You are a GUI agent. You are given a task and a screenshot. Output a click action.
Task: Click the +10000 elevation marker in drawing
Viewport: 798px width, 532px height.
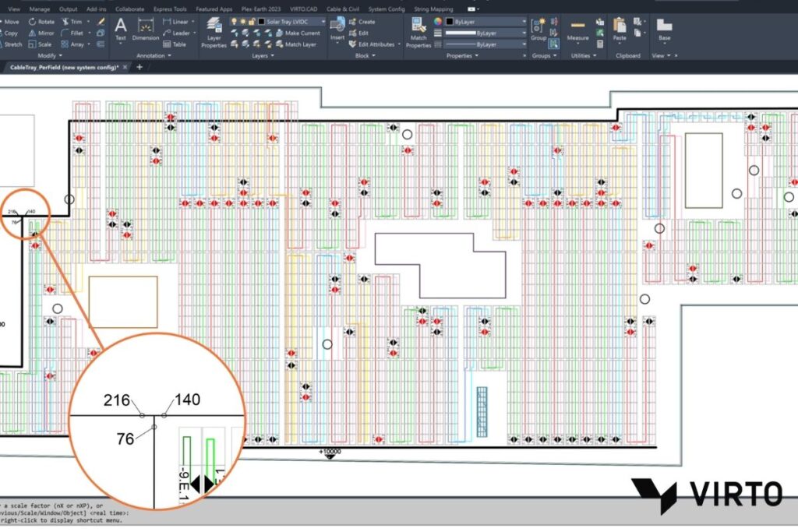pyautogui.click(x=330, y=453)
